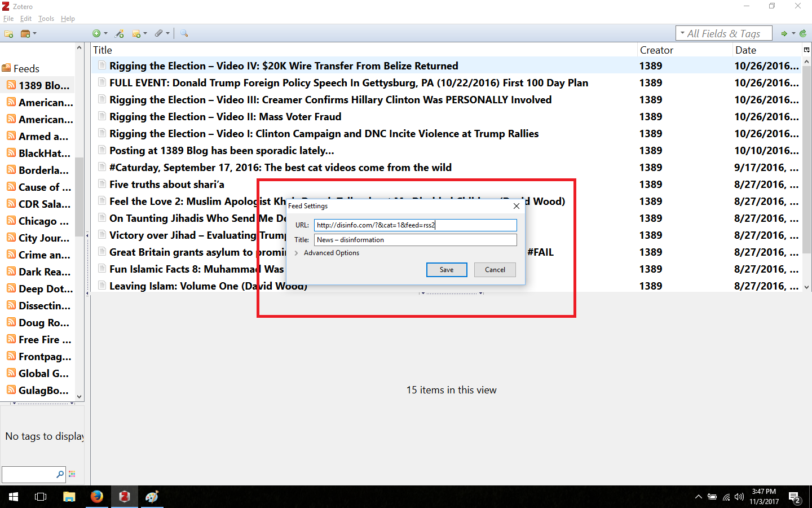Click the feed icon beside Borderla...
The height and width of the screenshot is (508, 812).
coord(11,170)
